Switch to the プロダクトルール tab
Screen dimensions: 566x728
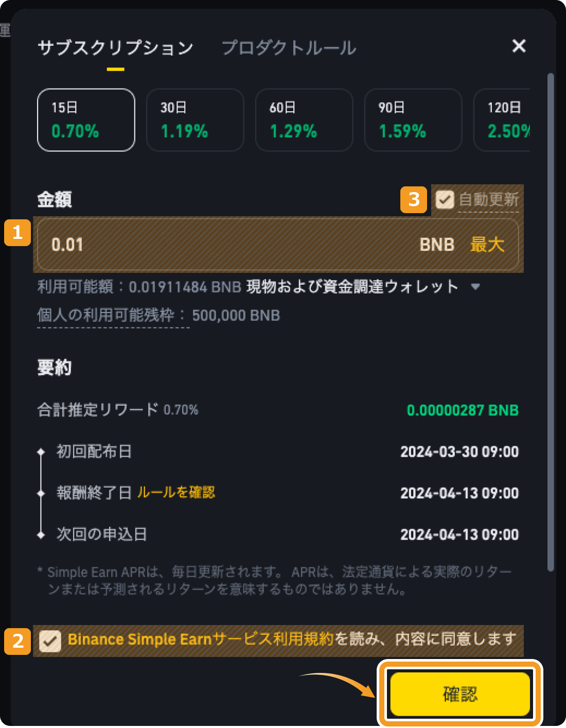pos(289,48)
